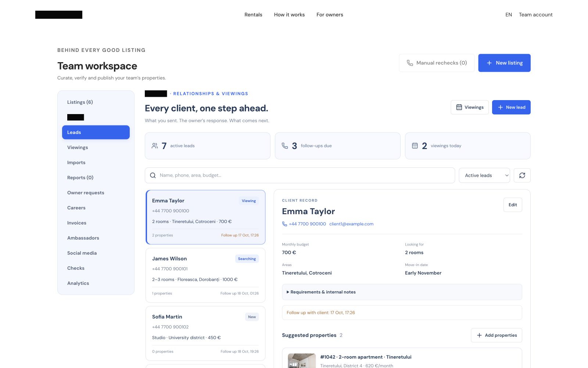Image resolution: width=588 pixels, height=368 pixels.
Task: Click the phone icon in Manual rechecks
Action: click(410, 63)
